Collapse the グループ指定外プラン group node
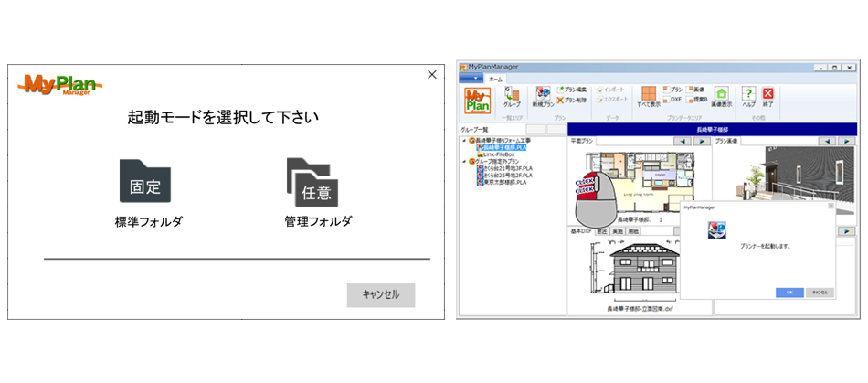 click(463, 162)
